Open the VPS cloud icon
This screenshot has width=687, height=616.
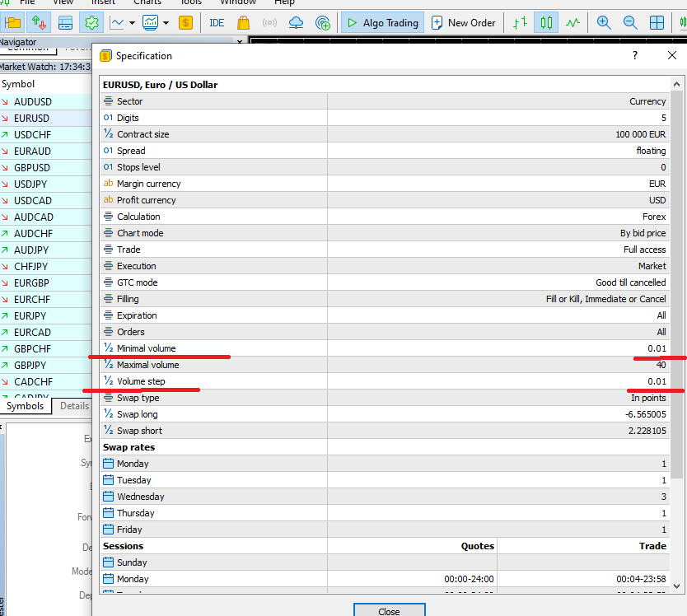(x=296, y=23)
